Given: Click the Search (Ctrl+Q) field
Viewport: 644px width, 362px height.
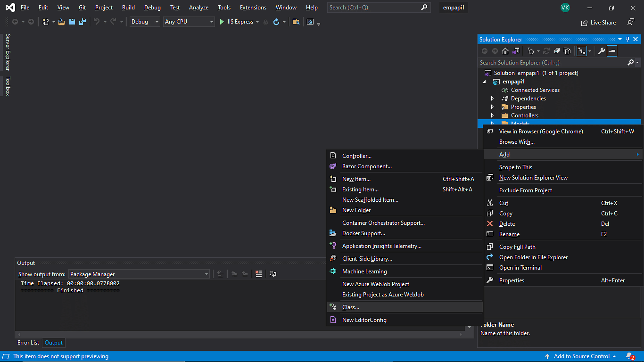Looking at the screenshot, I should pos(379,7).
